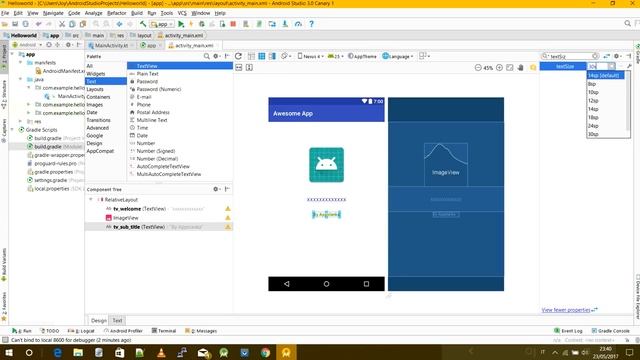Viewport: 640px width, 360px height.
Task: Click the Component Tree gear icon
Action: pyautogui.click(x=216, y=189)
